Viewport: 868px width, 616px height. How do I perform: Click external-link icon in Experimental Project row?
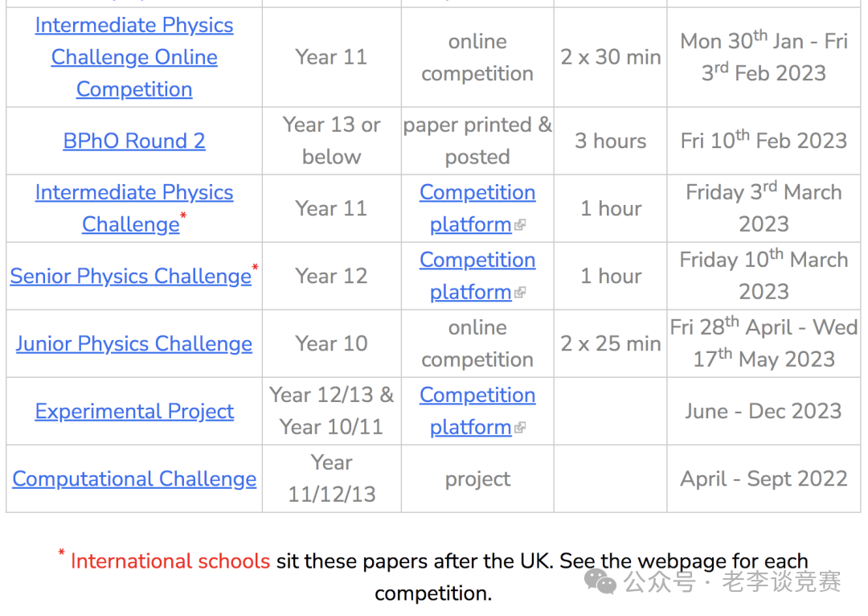pos(520,428)
